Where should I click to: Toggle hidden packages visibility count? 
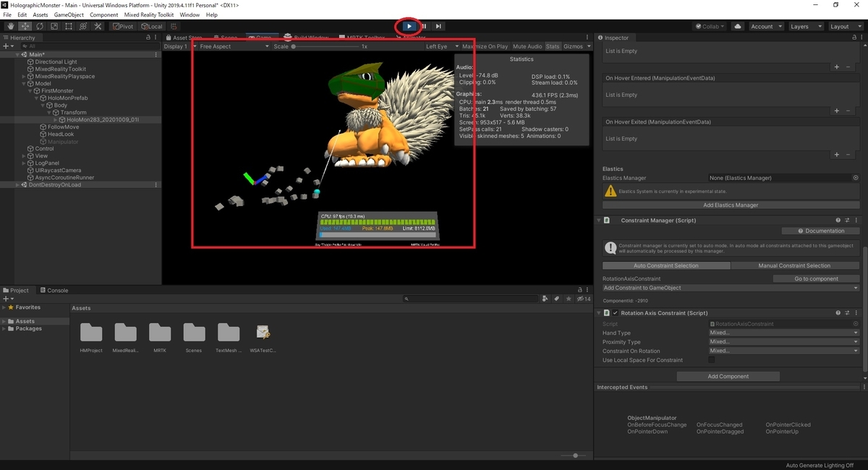point(583,298)
